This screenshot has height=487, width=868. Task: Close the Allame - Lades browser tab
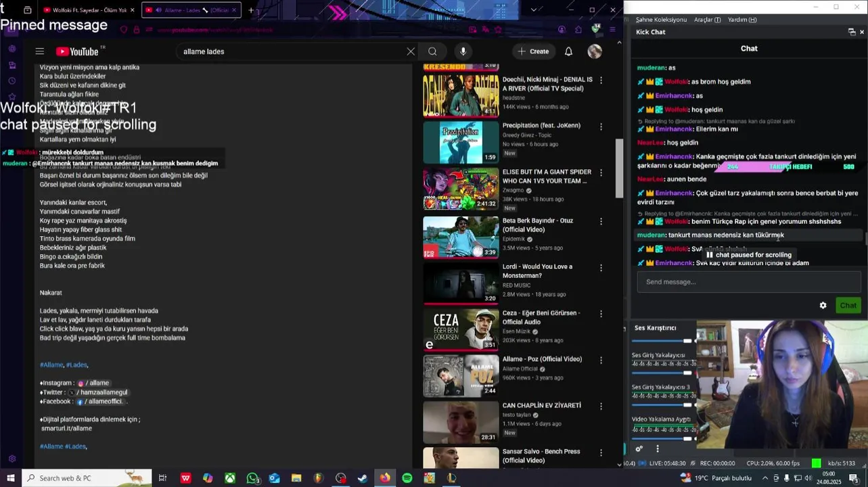pos(235,10)
